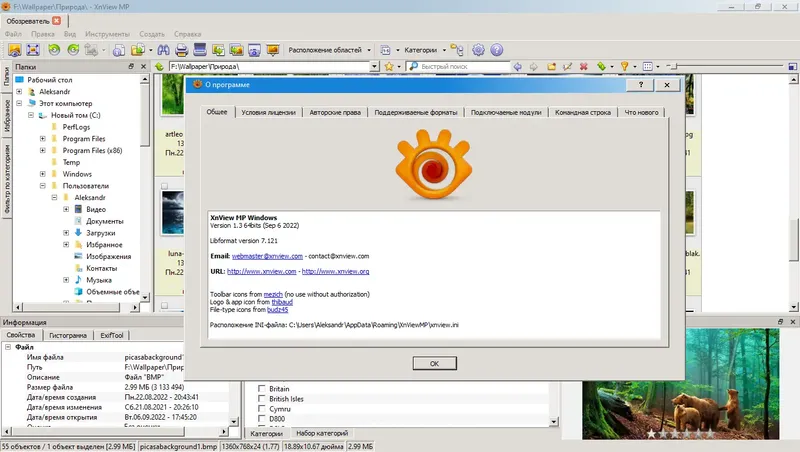The width and height of the screenshot is (800, 452).
Task: Click the OK button in the about dialog
Action: click(x=434, y=364)
